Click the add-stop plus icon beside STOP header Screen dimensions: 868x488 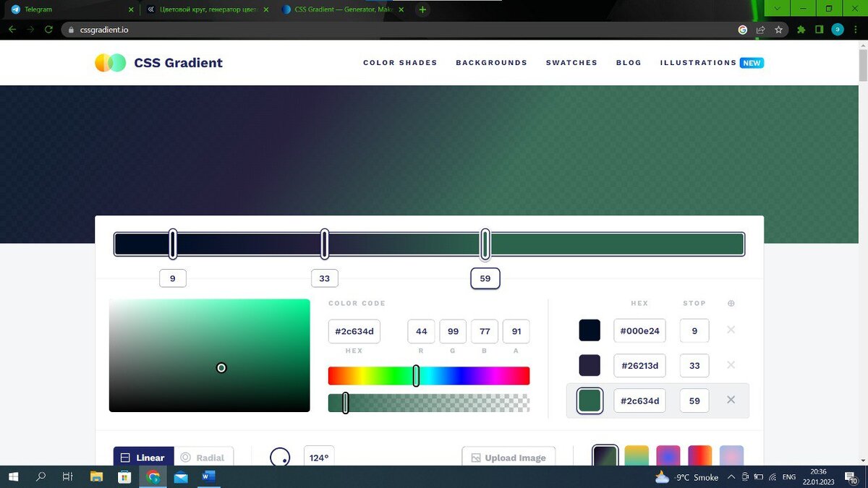click(x=731, y=304)
